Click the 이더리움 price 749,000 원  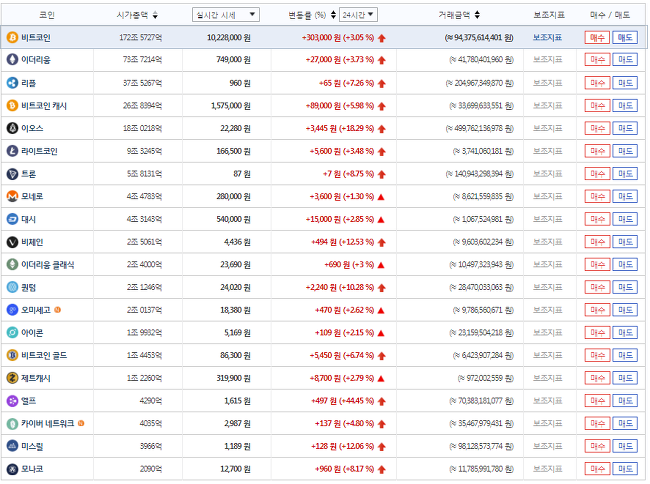[233, 60]
